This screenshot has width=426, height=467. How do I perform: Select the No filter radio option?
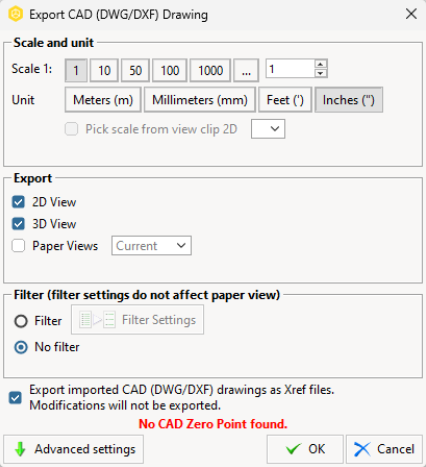(x=21, y=347)
